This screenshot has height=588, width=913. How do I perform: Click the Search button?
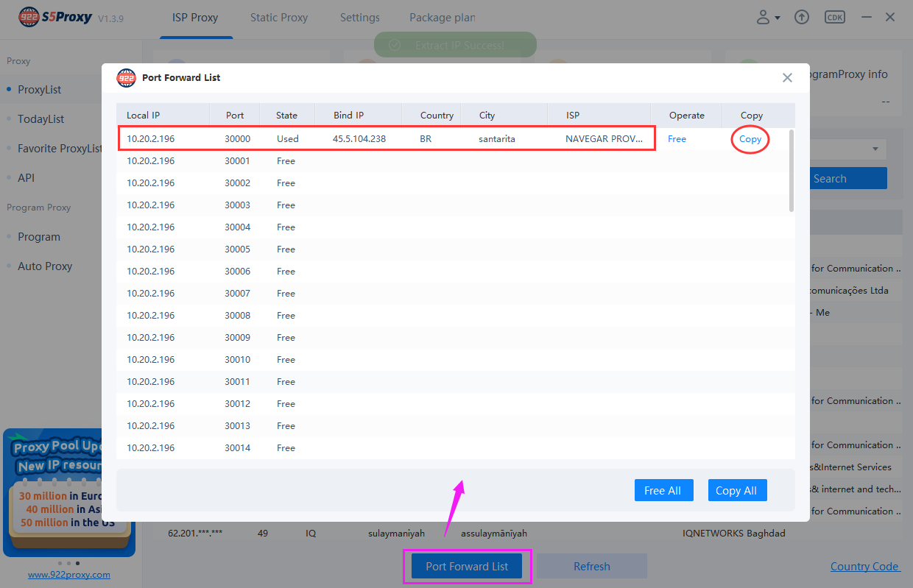click(x=847, y=178)
